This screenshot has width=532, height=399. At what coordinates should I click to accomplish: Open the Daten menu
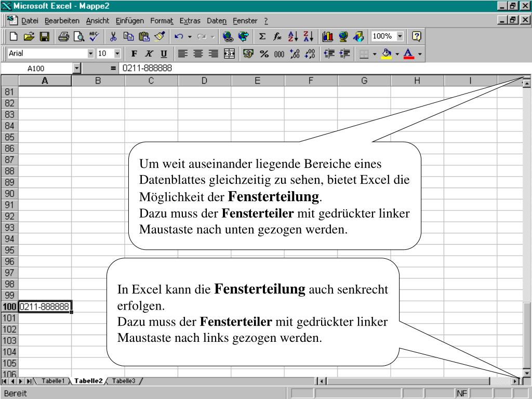pos(217,21)
